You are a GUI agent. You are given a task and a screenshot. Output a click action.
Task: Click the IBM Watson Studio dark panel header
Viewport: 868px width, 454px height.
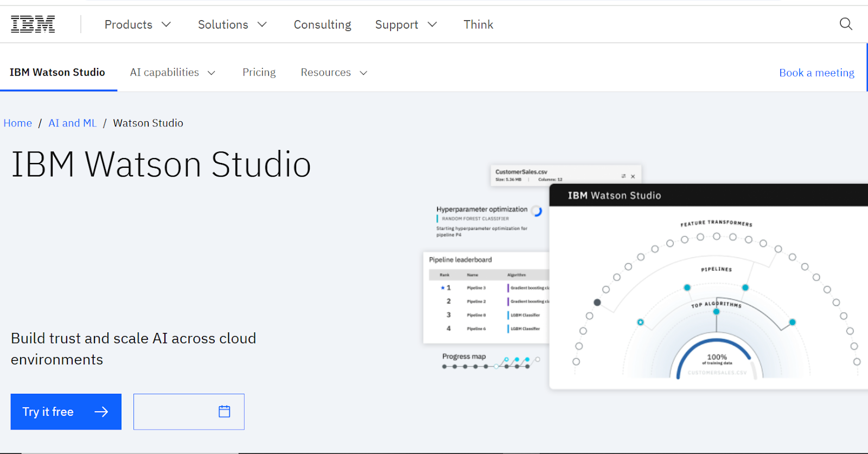[709, 196]
